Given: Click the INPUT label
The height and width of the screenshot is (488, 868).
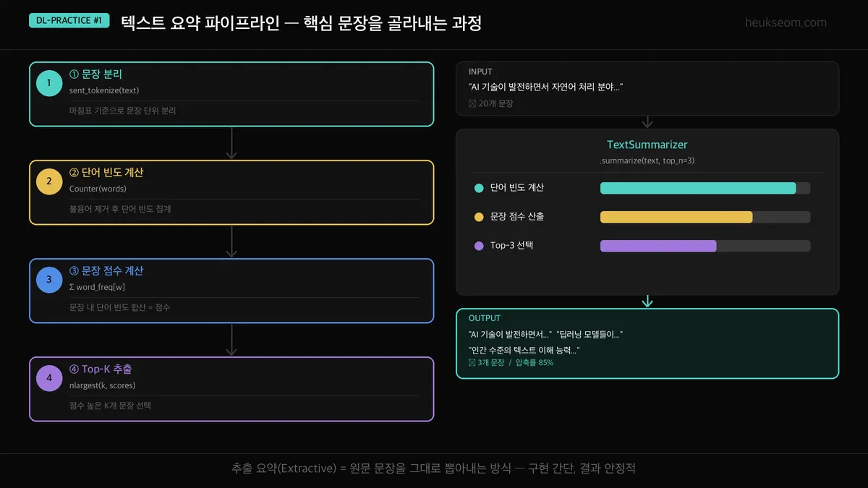Looking at the screenshot, I should 480,72.
